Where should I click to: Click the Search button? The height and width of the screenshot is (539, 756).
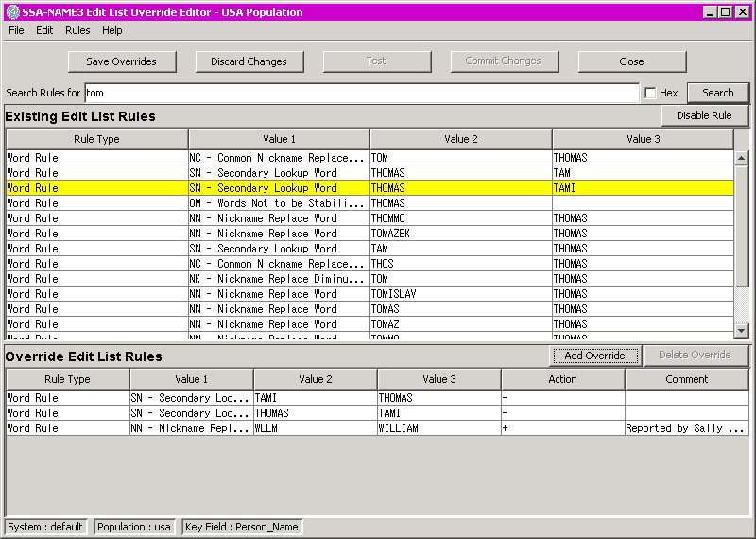pyautogui.click(x=717, y=93)
